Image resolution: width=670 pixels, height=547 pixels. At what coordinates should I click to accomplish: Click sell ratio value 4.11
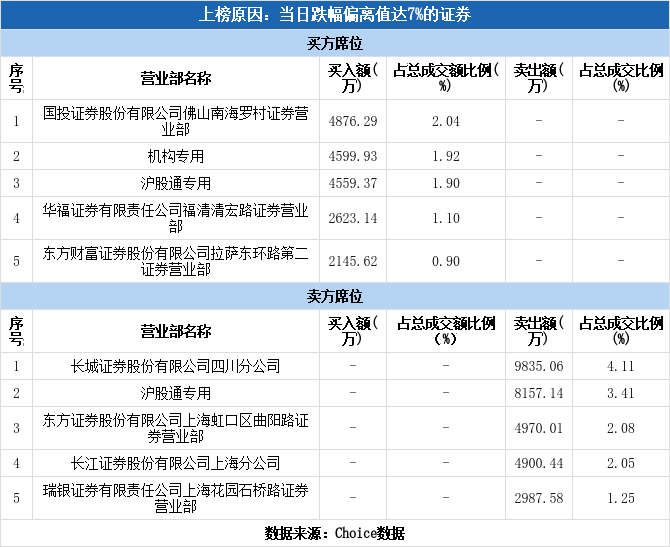[x=621, y=366]
